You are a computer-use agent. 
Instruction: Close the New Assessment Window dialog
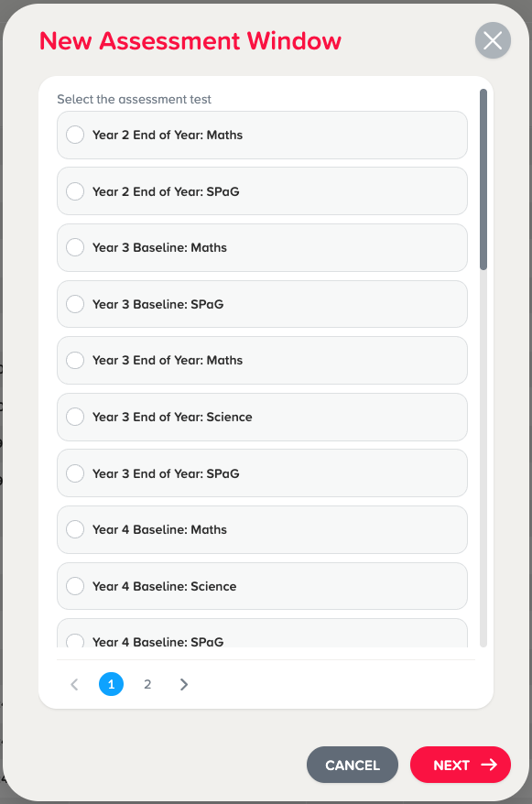[x=493, y=40]
